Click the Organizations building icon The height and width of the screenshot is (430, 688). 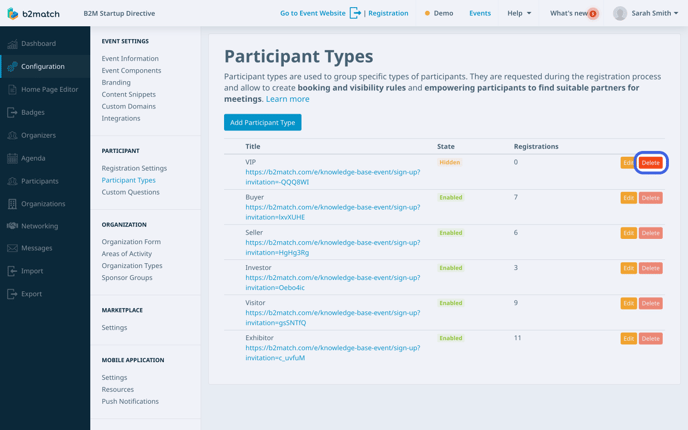(x=12, y=204)
